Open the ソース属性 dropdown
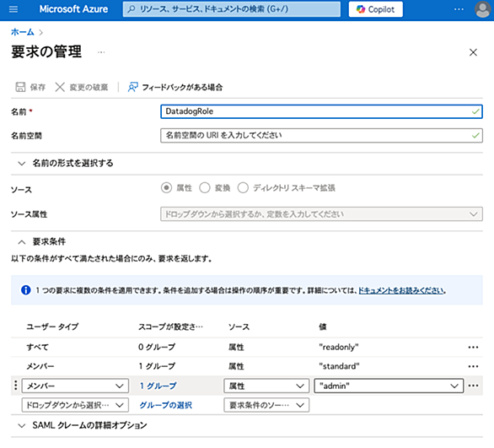494x448 pixels. click(x=321, y=214)
